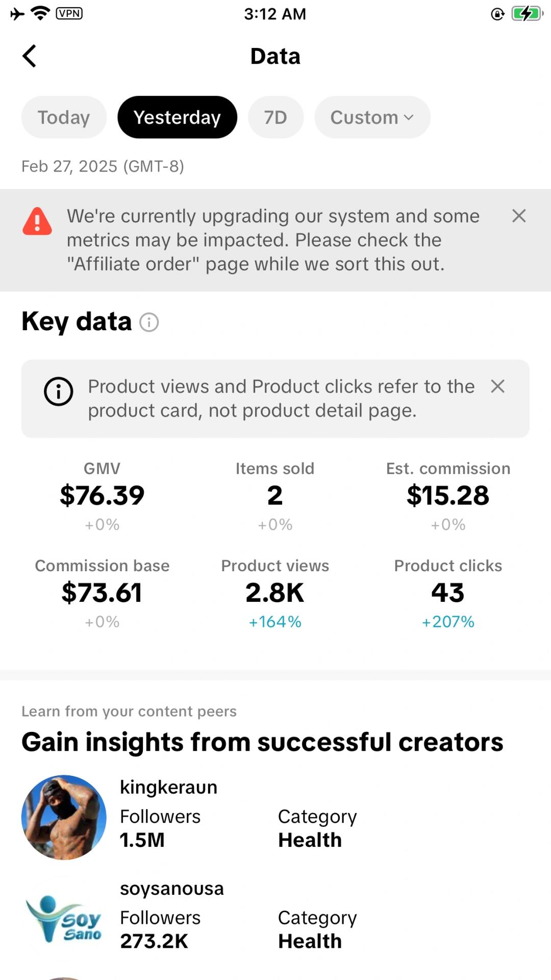Tap the battery charging status icon

pos(528,14)
